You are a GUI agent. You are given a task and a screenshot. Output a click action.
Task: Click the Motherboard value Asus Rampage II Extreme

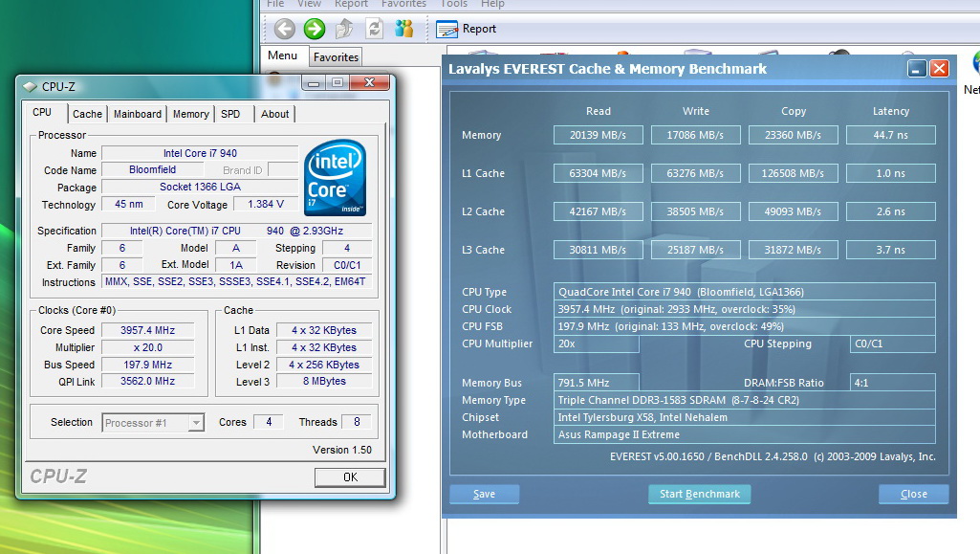pos(745,434)
